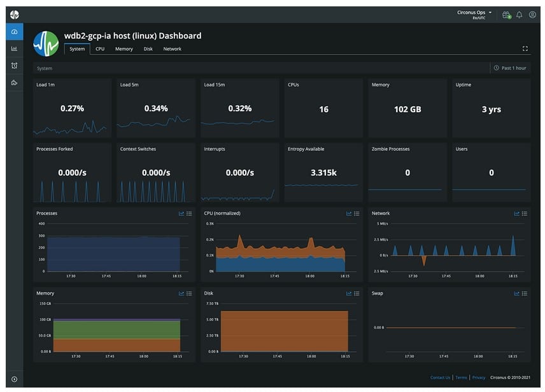Screen dimensions: 545x392
Task: Click the Zombie Processes card title
Action: [x=390, y=149]
